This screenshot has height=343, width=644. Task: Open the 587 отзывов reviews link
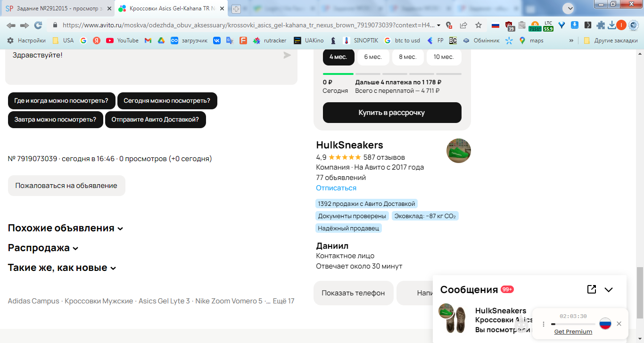[x=384, y=157]
